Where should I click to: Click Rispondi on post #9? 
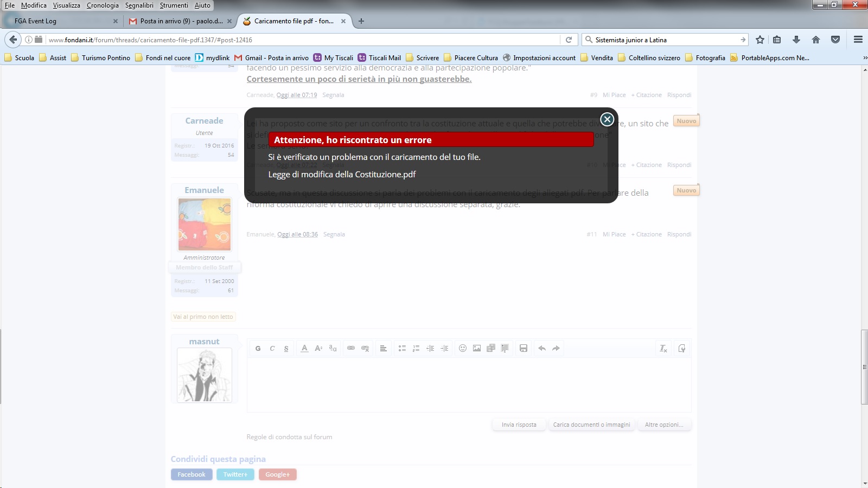point(679,95)
